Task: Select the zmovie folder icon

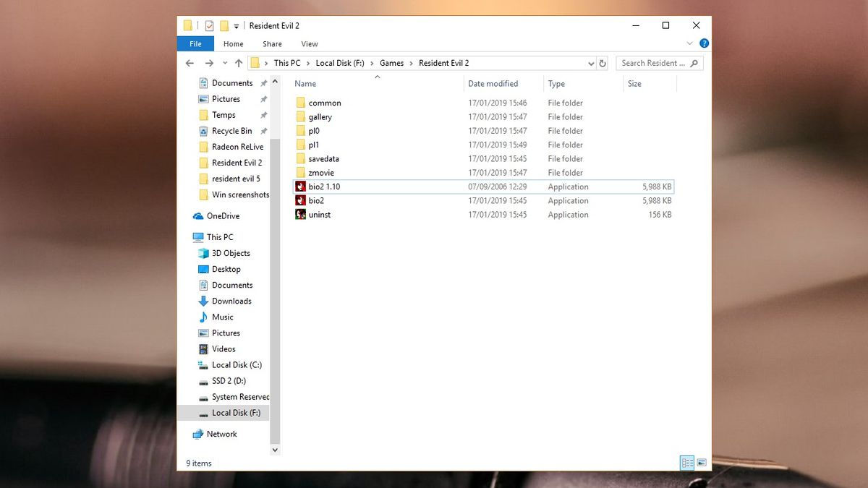Action: 301,173
